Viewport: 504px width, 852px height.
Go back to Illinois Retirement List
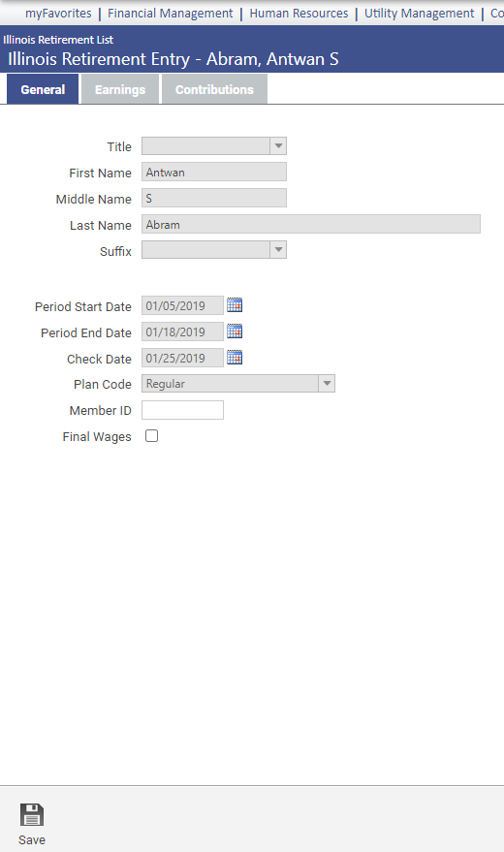coord(58,40)
